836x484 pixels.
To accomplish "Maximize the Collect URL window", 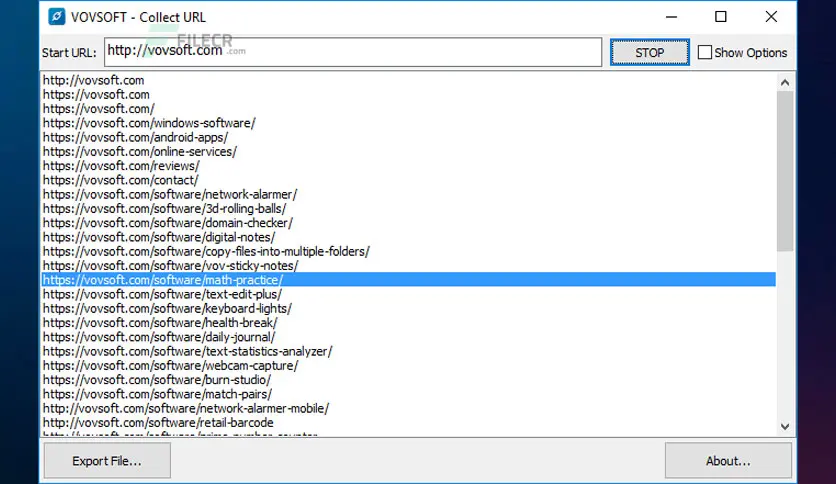I will coord(721,17).
